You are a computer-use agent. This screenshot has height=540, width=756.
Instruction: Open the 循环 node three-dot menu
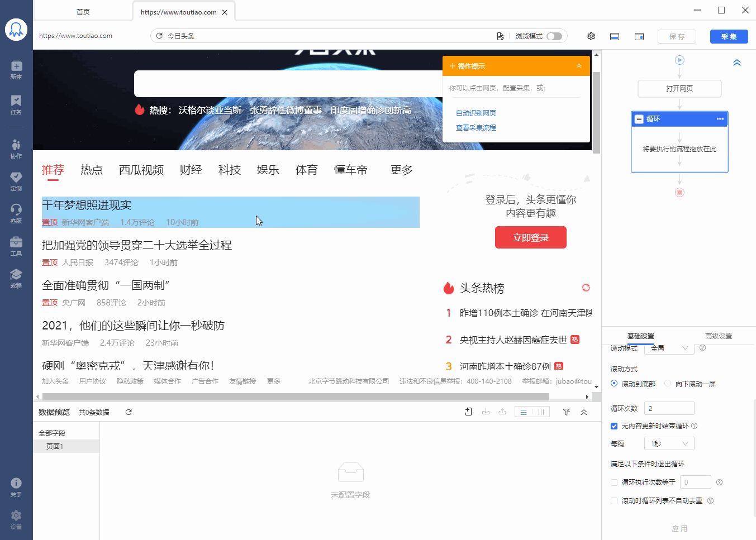click(720, 119)
